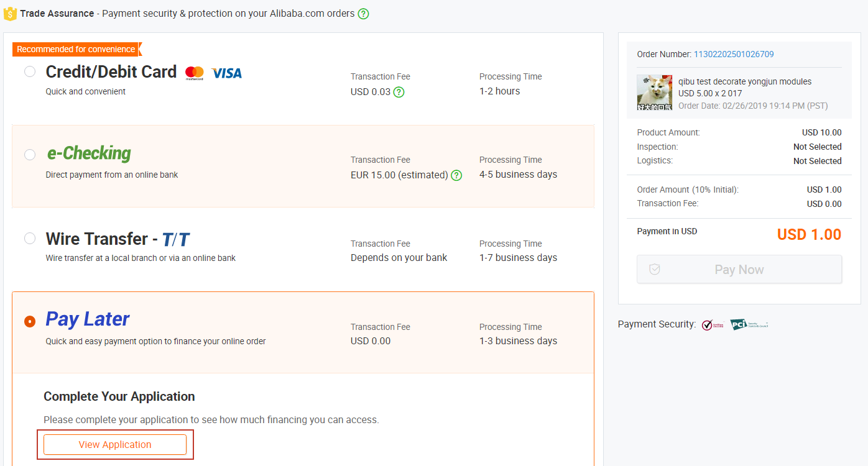The height and width of the screenshot is (466, 868).
Task: Click the Pay Later heading text
Action: 88,319
